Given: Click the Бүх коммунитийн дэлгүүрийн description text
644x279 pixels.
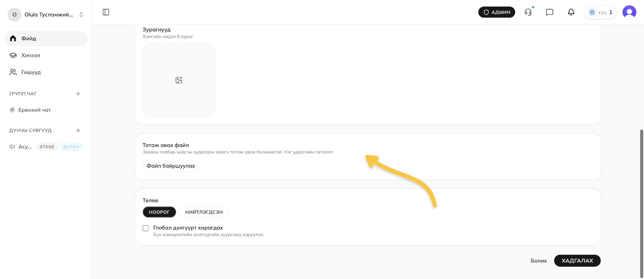Looking at the screenshot, I should pos(208,234).
